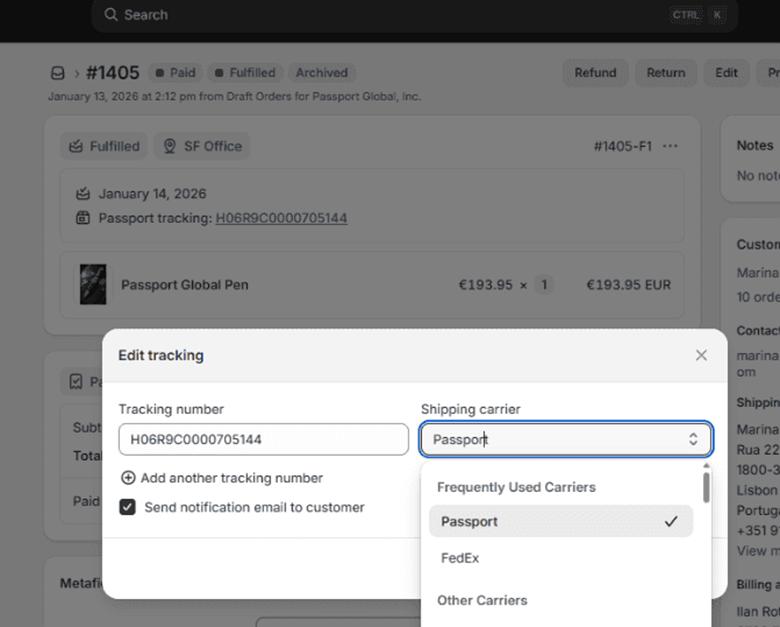Click the order inbox icon beside #1405
Viewport: 780px width, 627px height.
click(x=58, y=73)
